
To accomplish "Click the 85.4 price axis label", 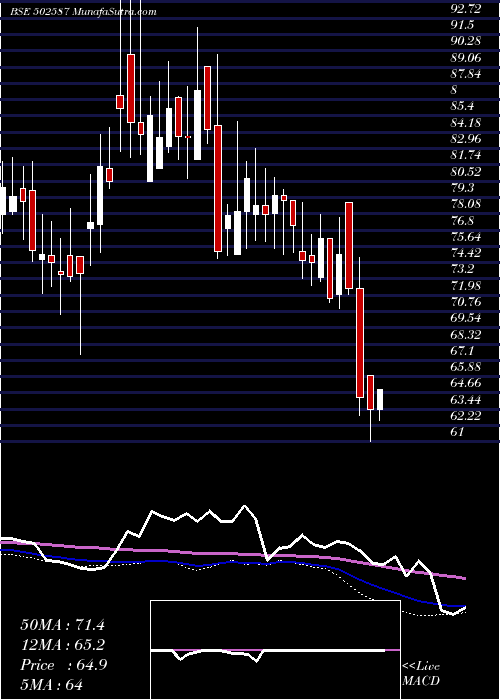I will pyautogui.click(x=462, y=106).
